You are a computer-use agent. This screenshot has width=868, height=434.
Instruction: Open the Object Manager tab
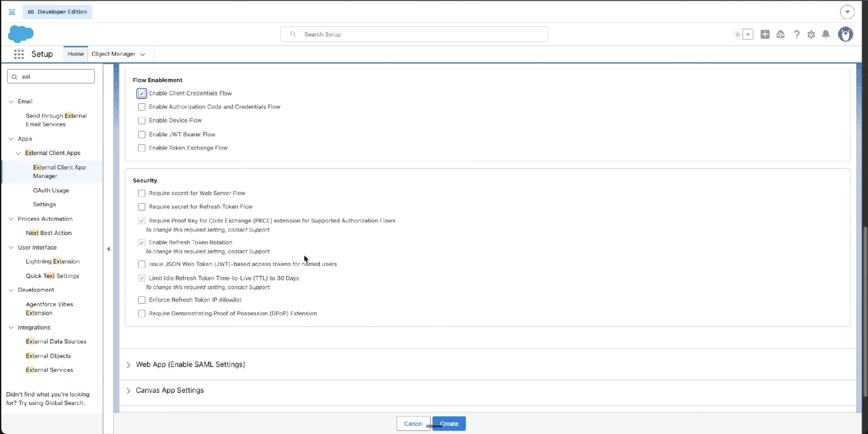[x=113, y=54]
